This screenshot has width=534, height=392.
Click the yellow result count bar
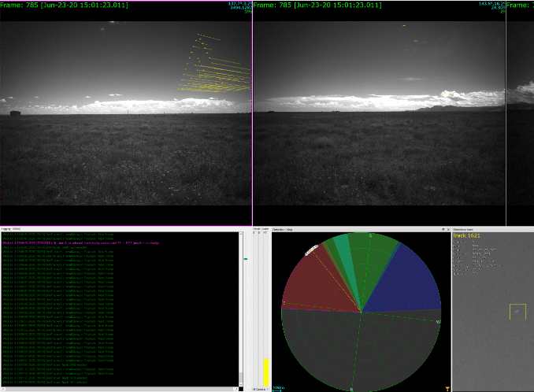coord(266,372)
